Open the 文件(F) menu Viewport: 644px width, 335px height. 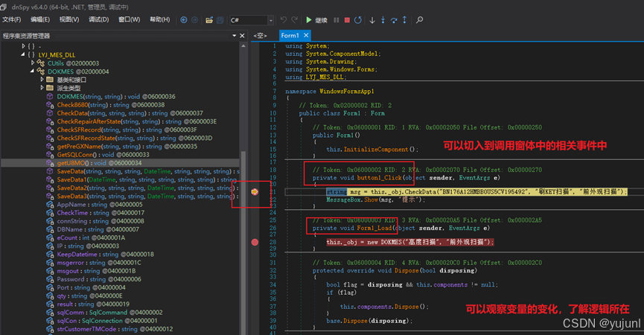[11, 19]
